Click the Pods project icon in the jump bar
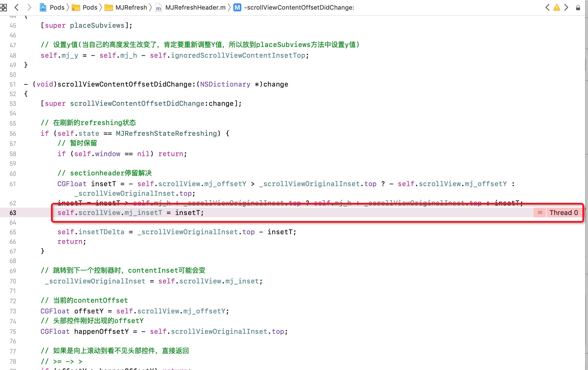The width and height of the screenshot is (588, 370). [x=43, y=7]
